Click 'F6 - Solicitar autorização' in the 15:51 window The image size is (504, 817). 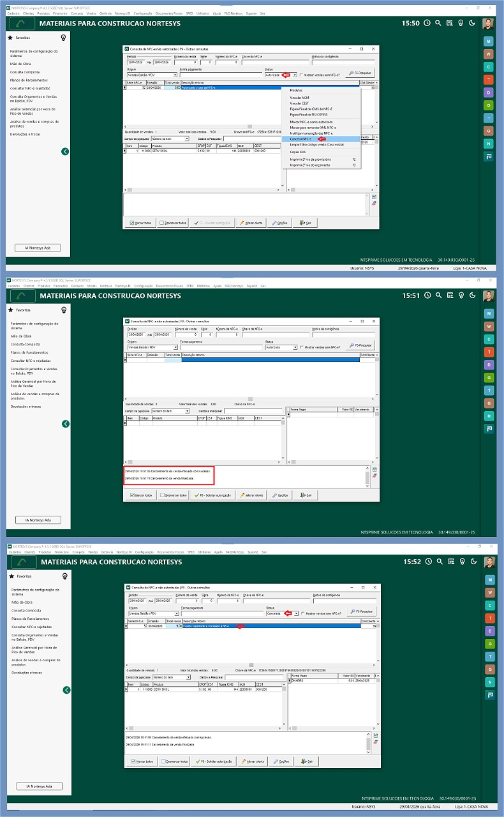point(212,495)
